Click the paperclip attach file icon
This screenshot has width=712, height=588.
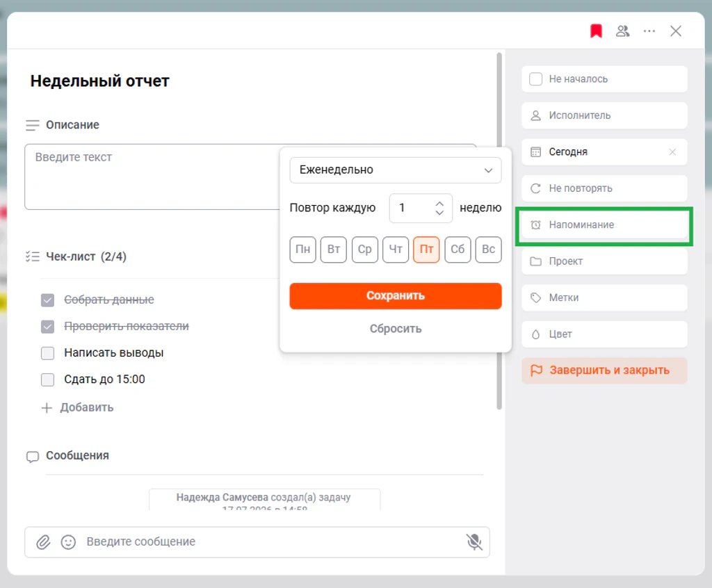pyautogui.click(x=43, y=541)
